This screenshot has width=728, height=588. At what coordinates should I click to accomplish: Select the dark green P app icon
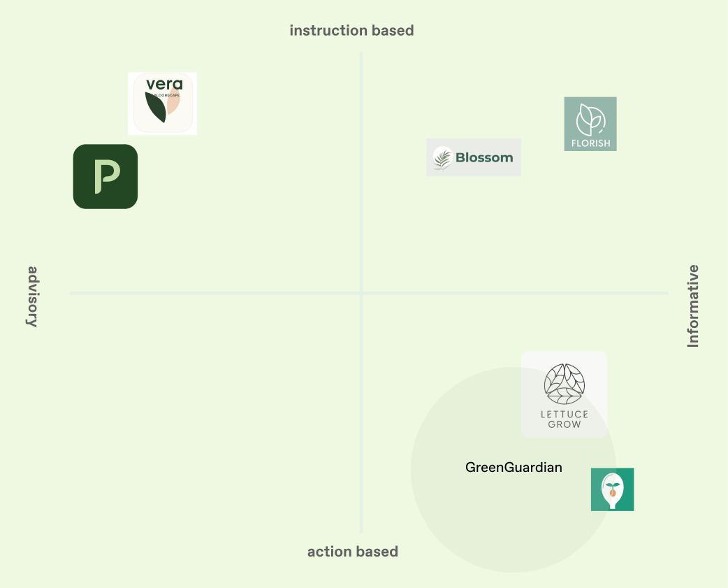[105, 176]
